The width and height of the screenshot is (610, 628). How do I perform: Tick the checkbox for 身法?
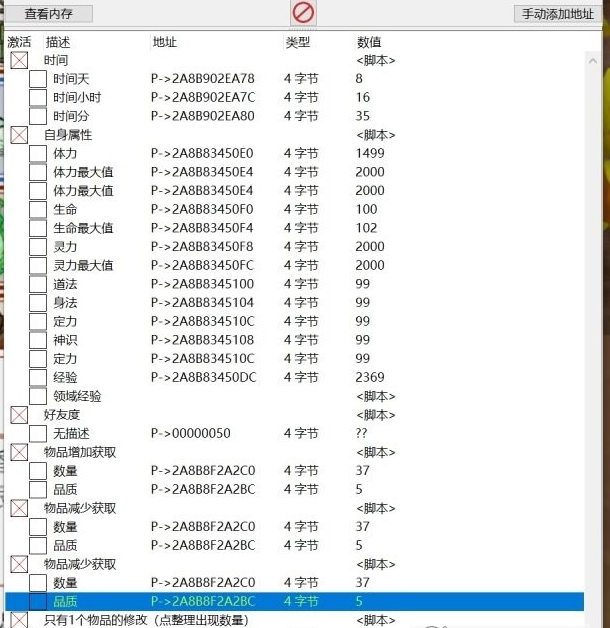tap(38, 303)
